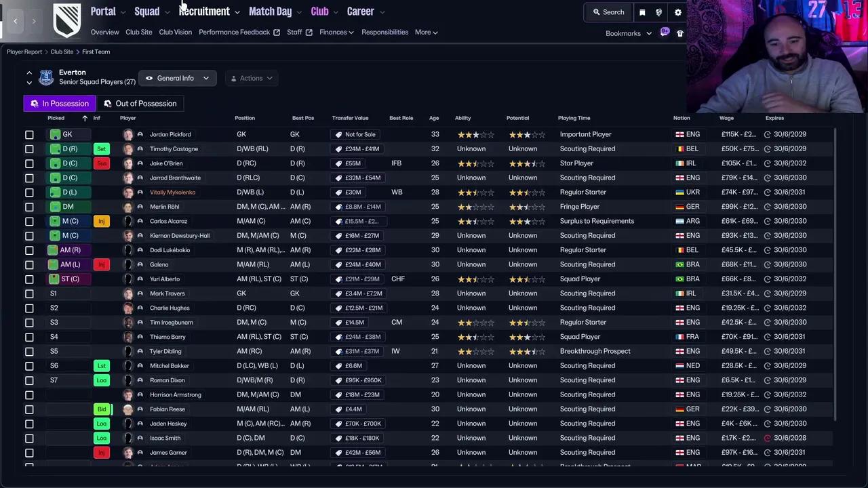
Task: Open the Actions dropdown
Action: tap(251, 78)
